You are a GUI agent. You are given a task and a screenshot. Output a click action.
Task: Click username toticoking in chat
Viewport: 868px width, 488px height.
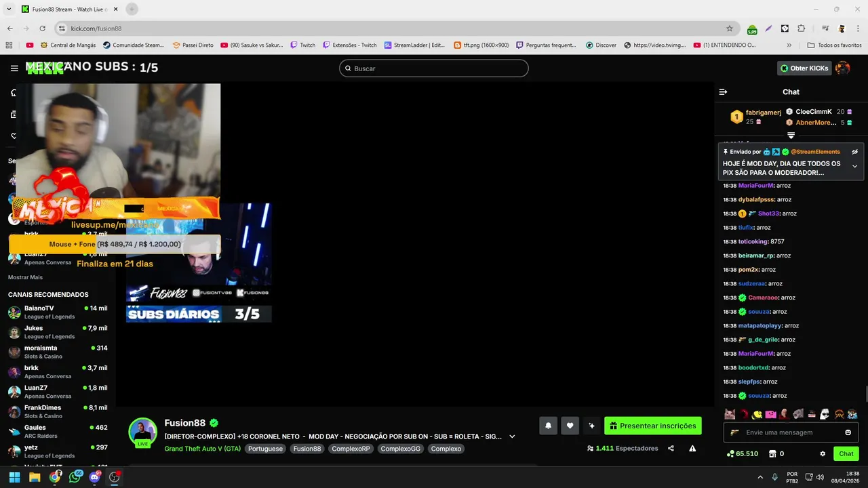[753, 241]
